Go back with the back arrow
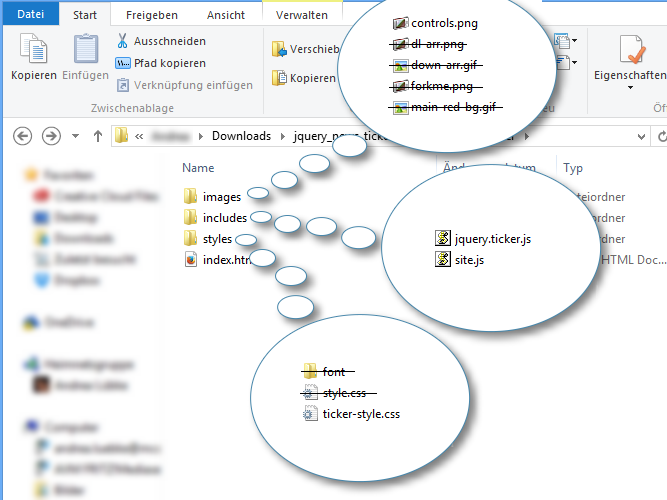 click(23, 136)
